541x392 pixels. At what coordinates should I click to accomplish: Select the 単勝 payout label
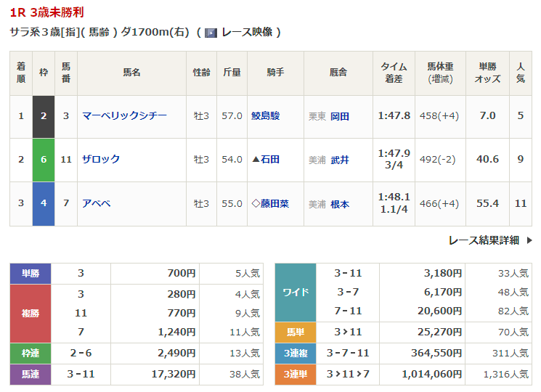coord(30,274)
